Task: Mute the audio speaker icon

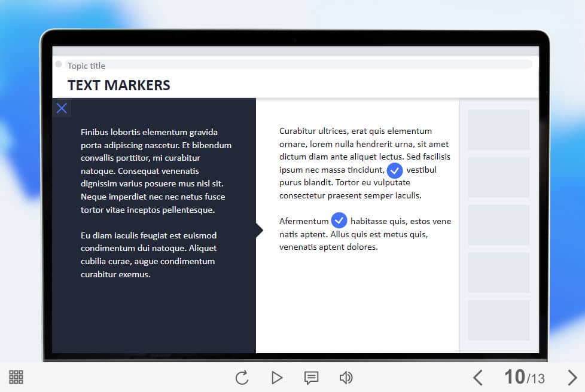Action: [346, 378]
